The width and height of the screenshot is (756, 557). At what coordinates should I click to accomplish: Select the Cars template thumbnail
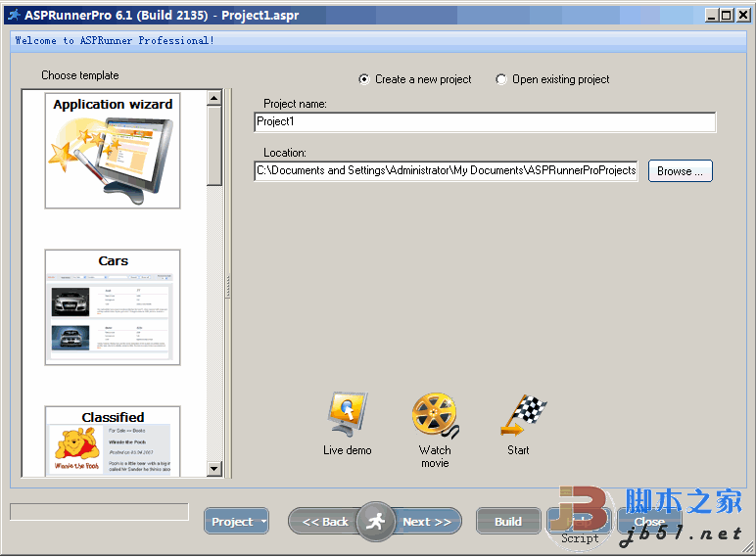coord(113,307)
